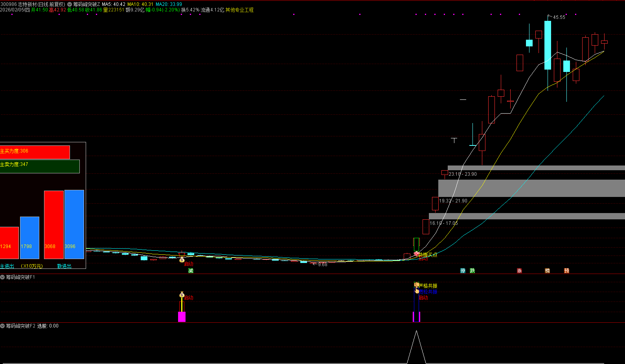
Task: Expand the 筹码峰突破F2 indicator menu arrow
Action: point(2,326)
